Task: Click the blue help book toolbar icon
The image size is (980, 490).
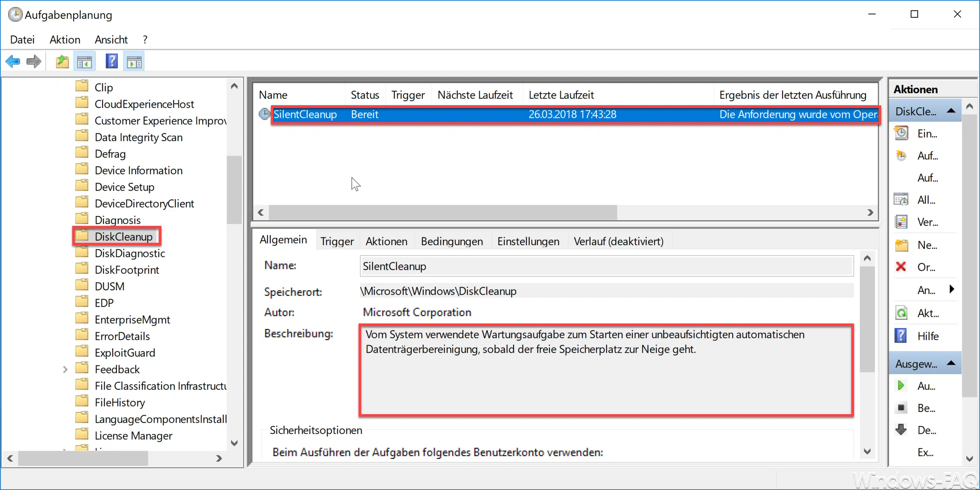Action: (111, 61)
